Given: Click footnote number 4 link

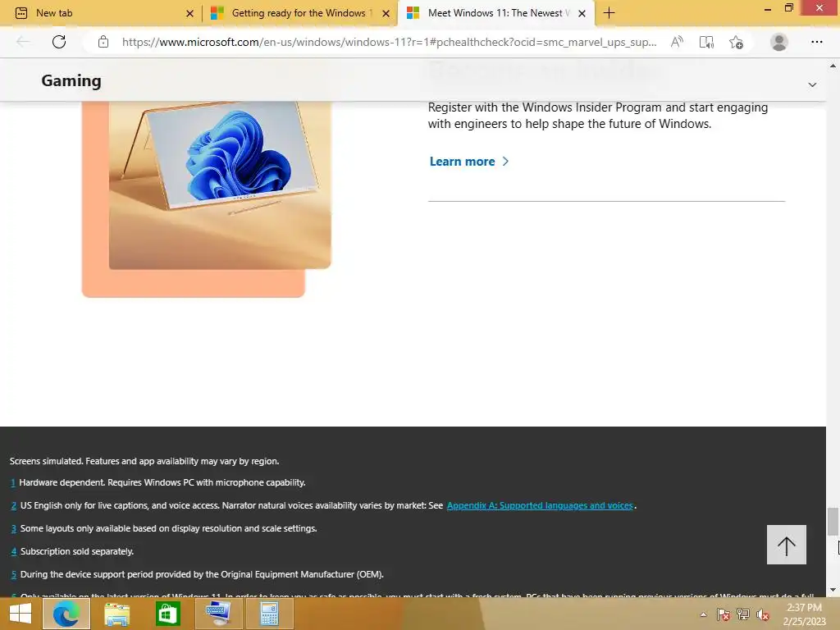Looking at the screenshot, I should [13, 551].
